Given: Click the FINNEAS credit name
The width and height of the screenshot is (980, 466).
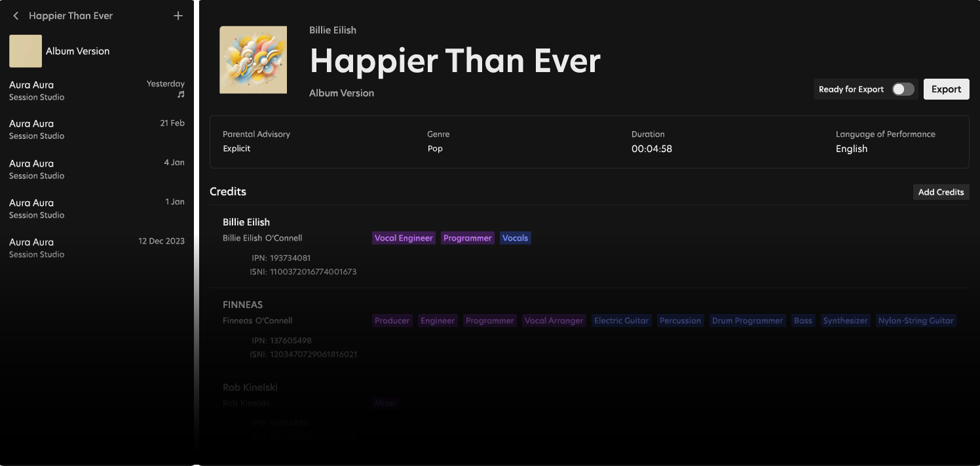Looking at the screenshot, I should point(242,305).
